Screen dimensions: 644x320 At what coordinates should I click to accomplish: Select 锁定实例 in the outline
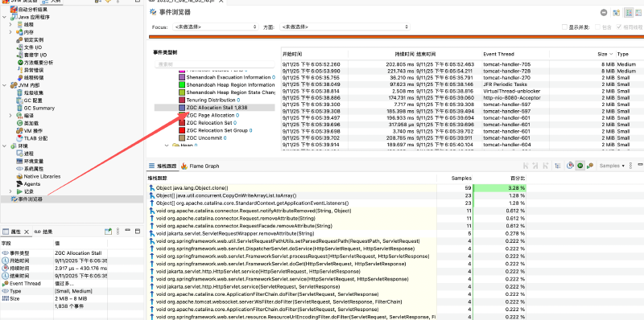tap(34, 39)
